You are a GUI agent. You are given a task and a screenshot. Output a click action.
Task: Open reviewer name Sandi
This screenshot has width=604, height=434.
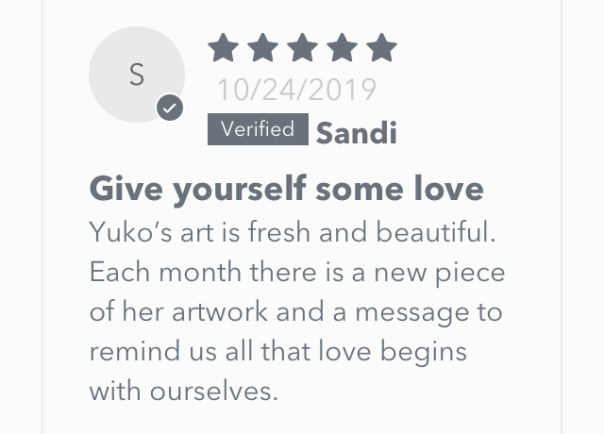click(x=356, y=132)
